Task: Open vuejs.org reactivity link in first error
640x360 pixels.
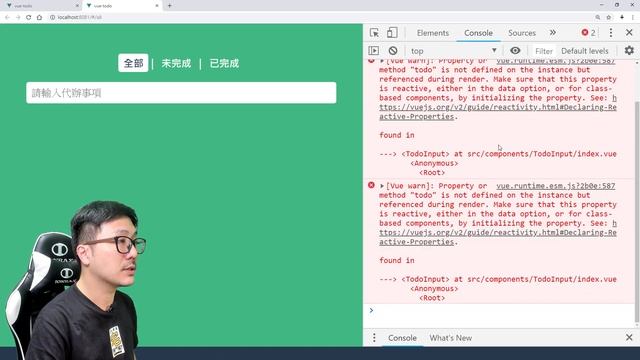Action: 498,107
